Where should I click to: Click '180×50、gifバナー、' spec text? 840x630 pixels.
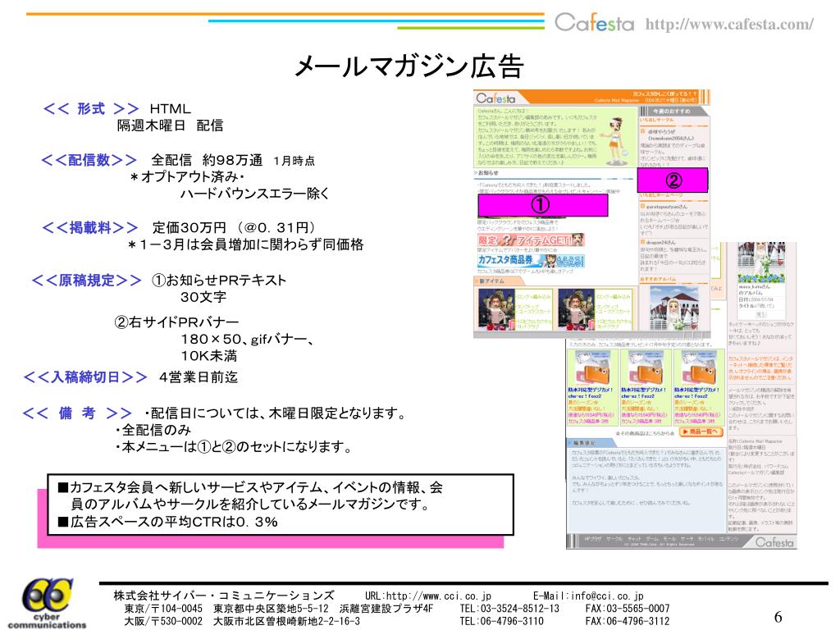248,339
